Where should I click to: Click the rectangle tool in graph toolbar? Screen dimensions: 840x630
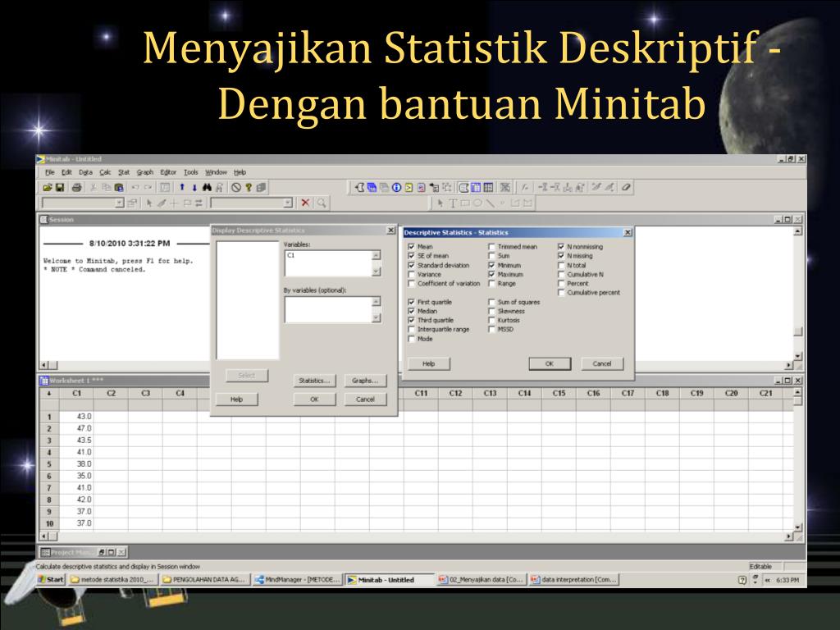tap(464, 203)
